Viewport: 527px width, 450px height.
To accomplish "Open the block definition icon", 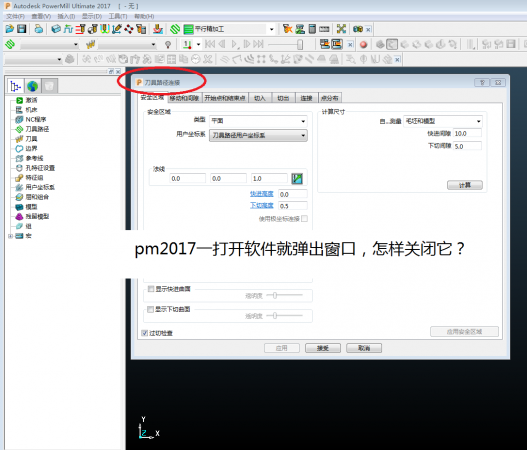I will click(x=56, y=29).
